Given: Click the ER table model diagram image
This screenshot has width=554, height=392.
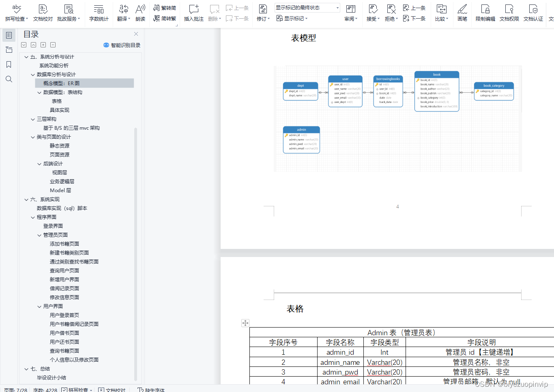Looking at the screenshot, I should coord(398,119).
